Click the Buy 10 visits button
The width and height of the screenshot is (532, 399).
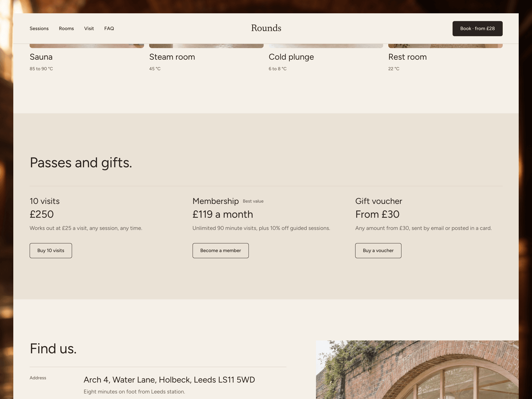(x=51, y=250)
